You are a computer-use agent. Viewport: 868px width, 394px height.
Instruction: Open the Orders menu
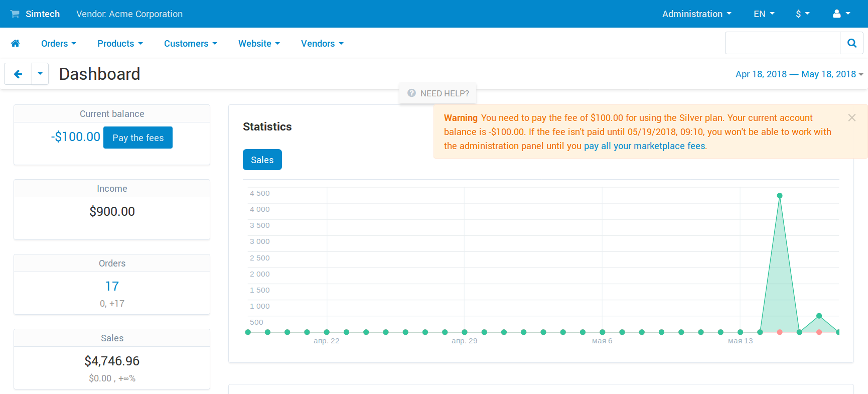tap(59, 44)
